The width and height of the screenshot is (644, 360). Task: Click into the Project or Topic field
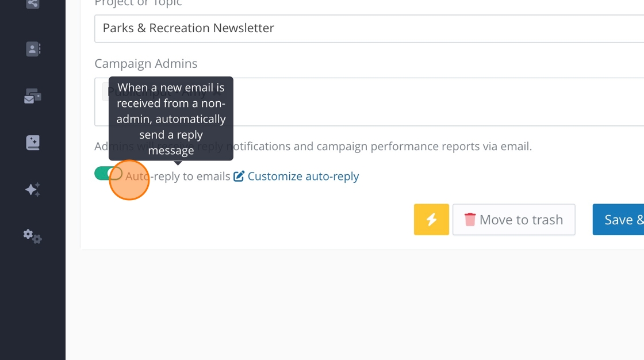click(368, 28)
